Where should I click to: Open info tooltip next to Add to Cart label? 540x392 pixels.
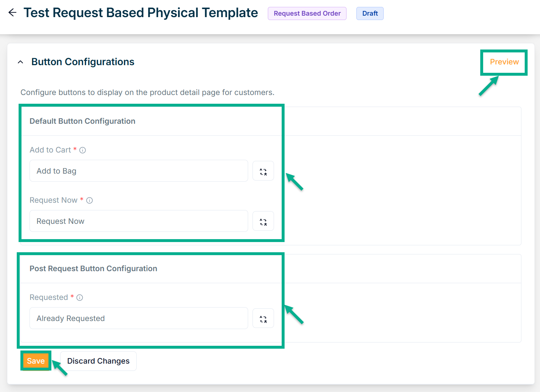click(x=83, y=150)
